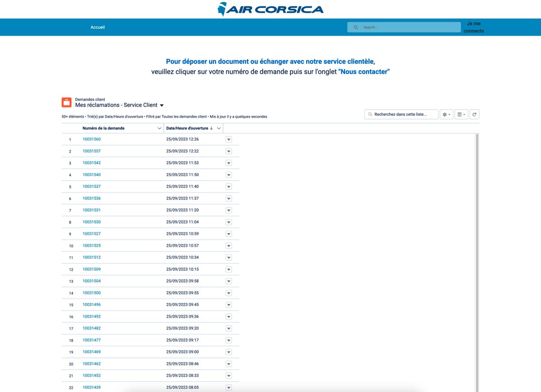The image size is (541, 392).
Task: Show row actions for request 10031504
Action: tap(229, 281)
